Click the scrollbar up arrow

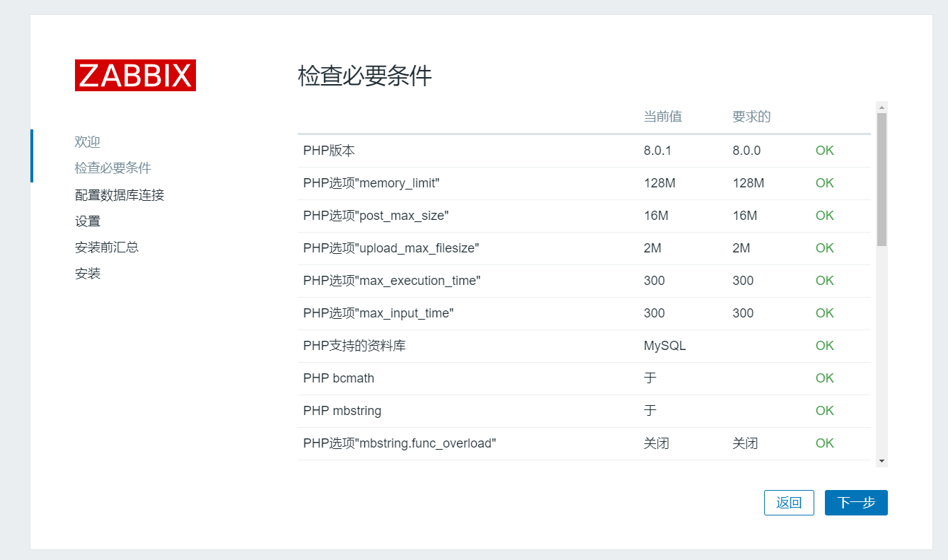881,107
